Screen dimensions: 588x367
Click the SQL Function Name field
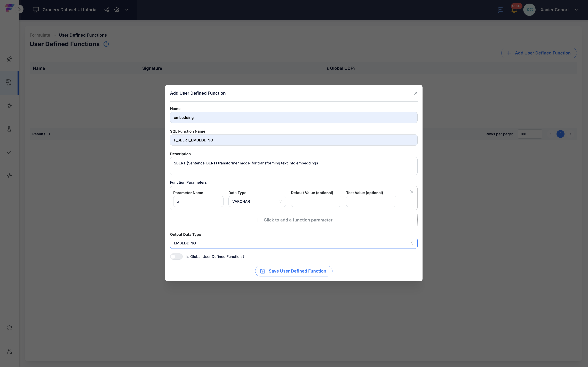click(293, 140)
